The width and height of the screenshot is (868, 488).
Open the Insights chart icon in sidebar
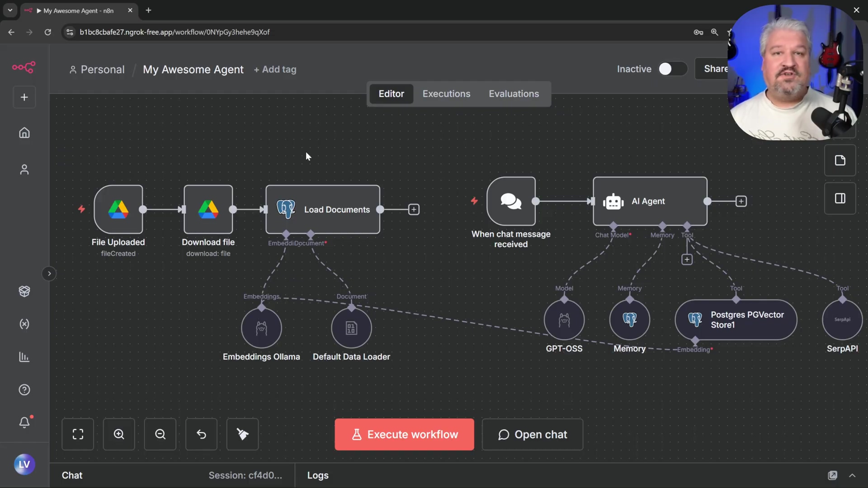(24, 357)
